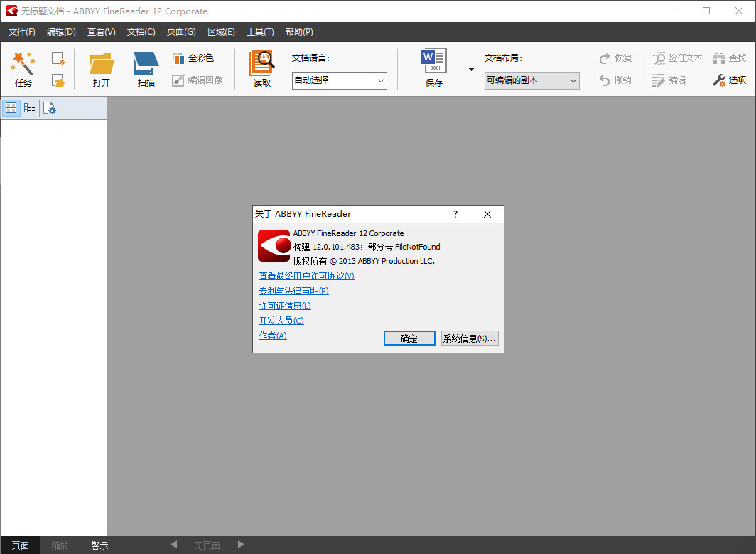This screenshot has width=756, height=554.
Task: Open 查看最终用户许可协议(V) link
Action: coord(307,276)
